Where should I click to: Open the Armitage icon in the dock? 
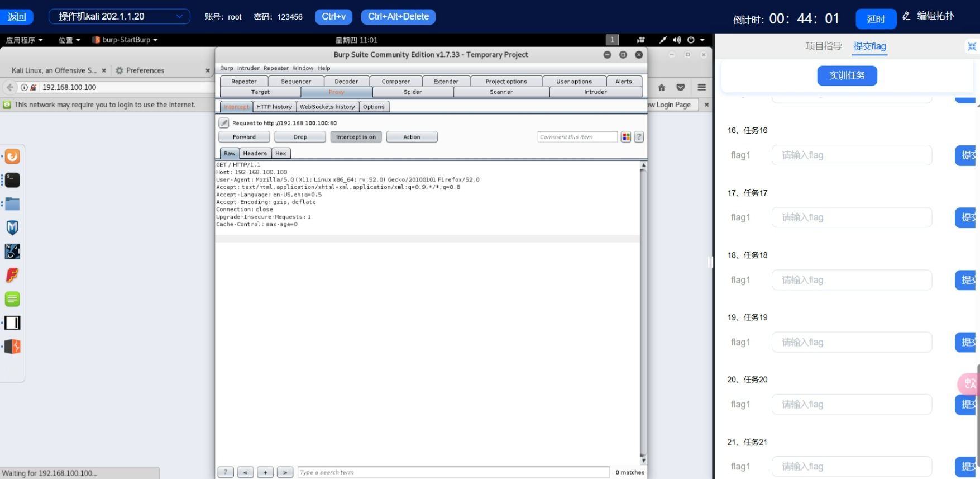12,252
